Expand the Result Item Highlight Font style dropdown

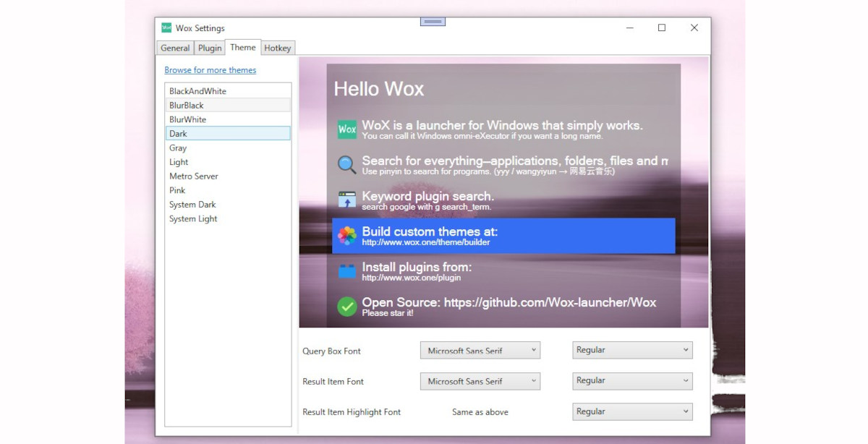tap(631, 411)
